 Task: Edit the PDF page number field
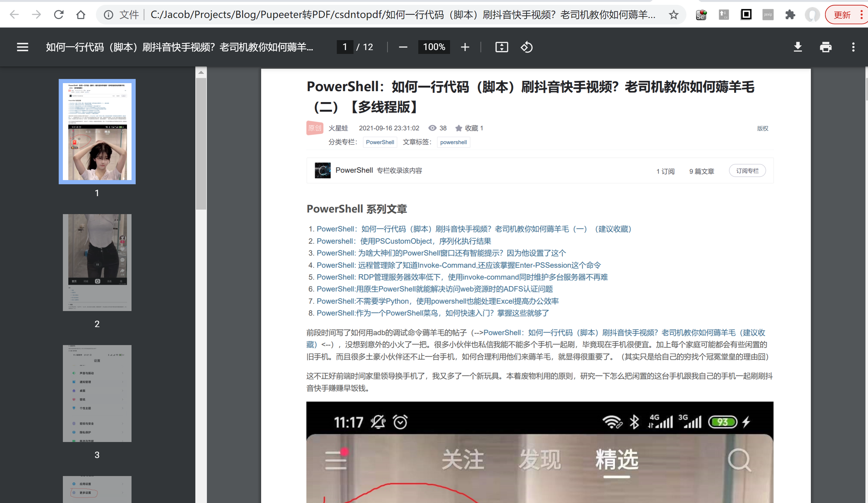[x=345, y=47]
